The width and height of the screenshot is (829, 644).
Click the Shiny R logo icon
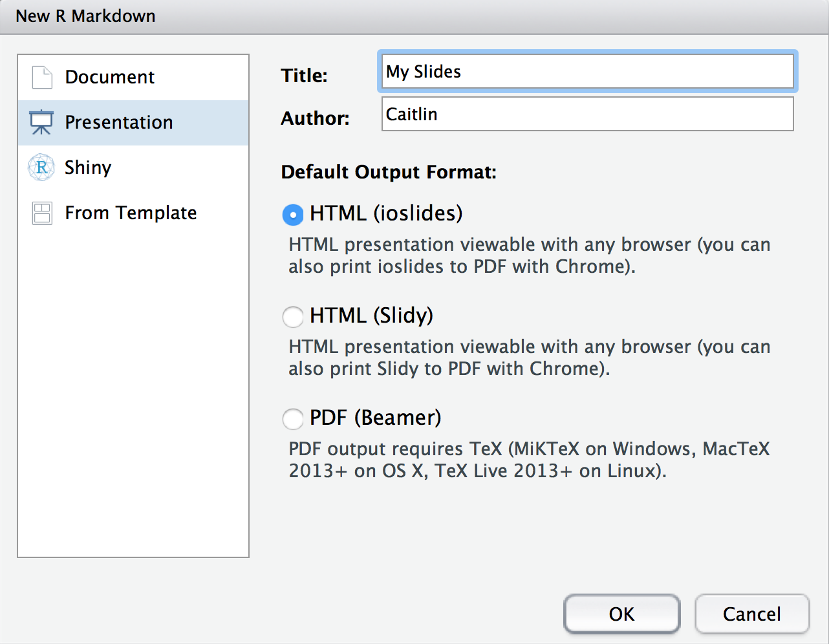point(41,167)
